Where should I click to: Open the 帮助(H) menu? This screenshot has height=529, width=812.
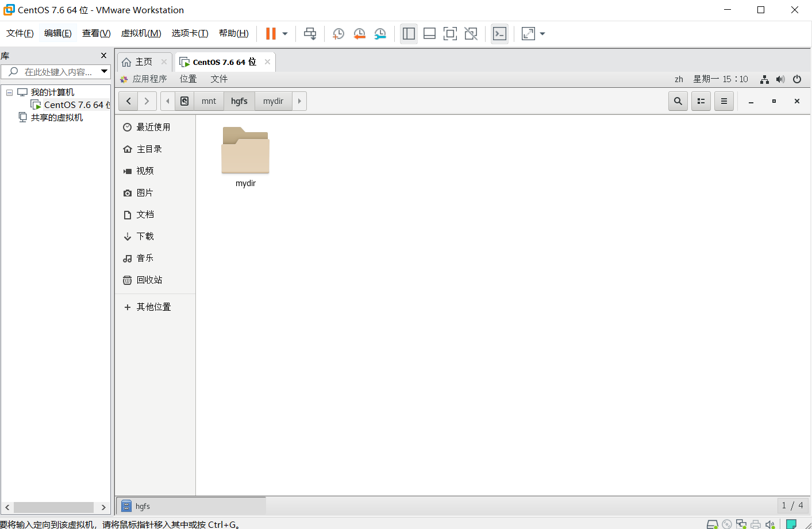click(234, 33)
